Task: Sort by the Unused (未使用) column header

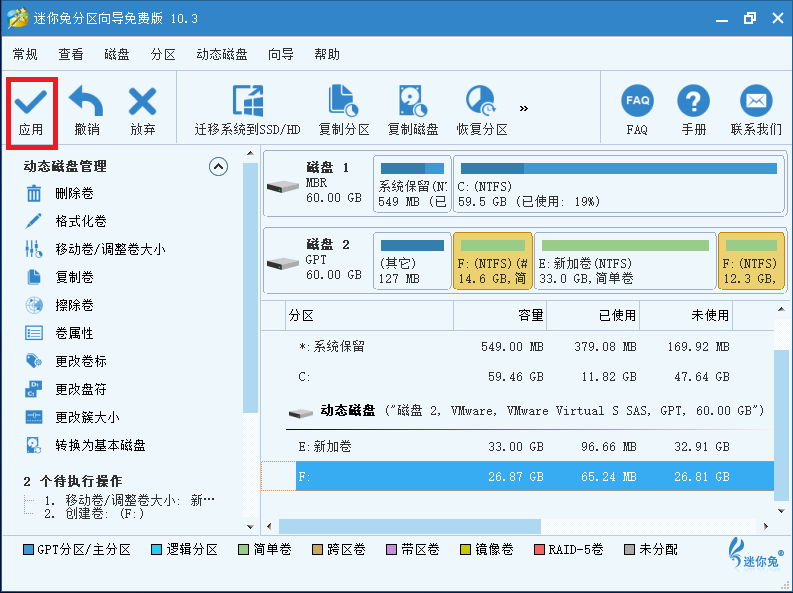Action: (686, 315)
